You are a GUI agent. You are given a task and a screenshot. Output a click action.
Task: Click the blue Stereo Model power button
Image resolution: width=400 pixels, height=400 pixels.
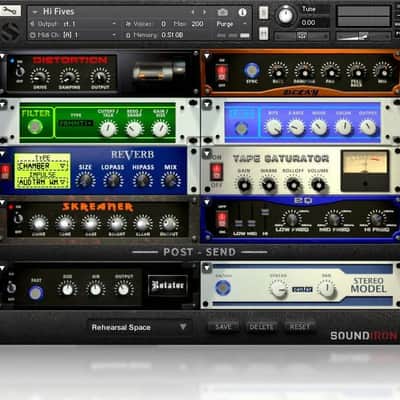pos(223,287)
